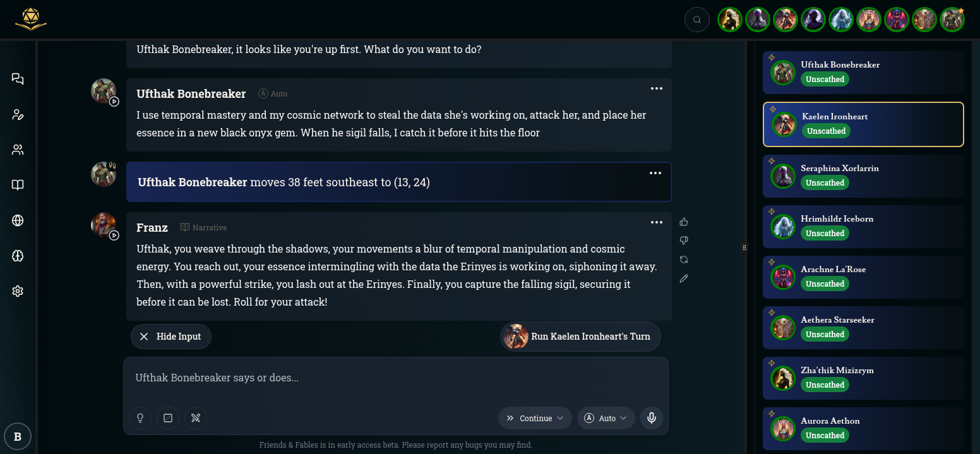980x454 pixels.
Task: Click the crossed swords combat icon
Action: (196, 418)
